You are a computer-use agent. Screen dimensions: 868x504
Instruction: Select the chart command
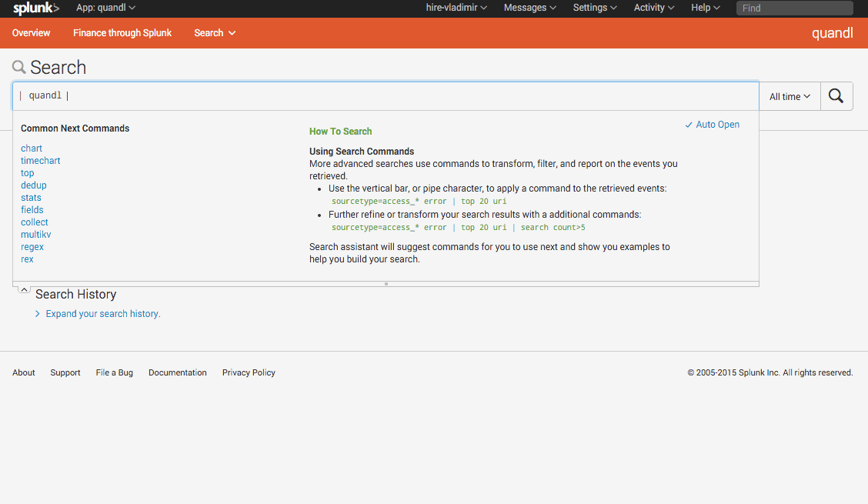pos(32,149)
